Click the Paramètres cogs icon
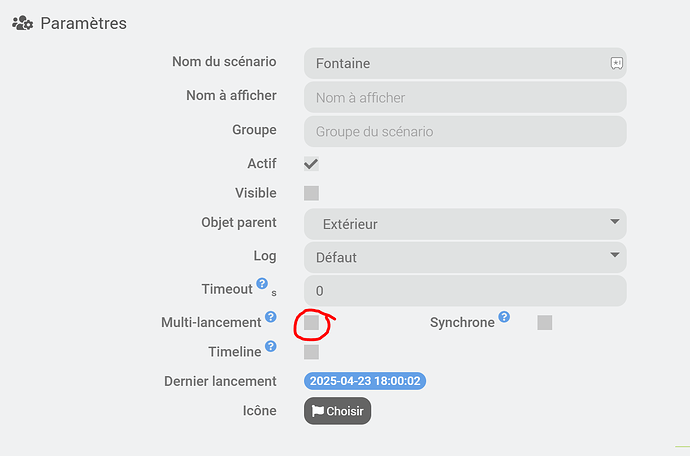This screenshot has height=456, width=690. pos(22,22)
